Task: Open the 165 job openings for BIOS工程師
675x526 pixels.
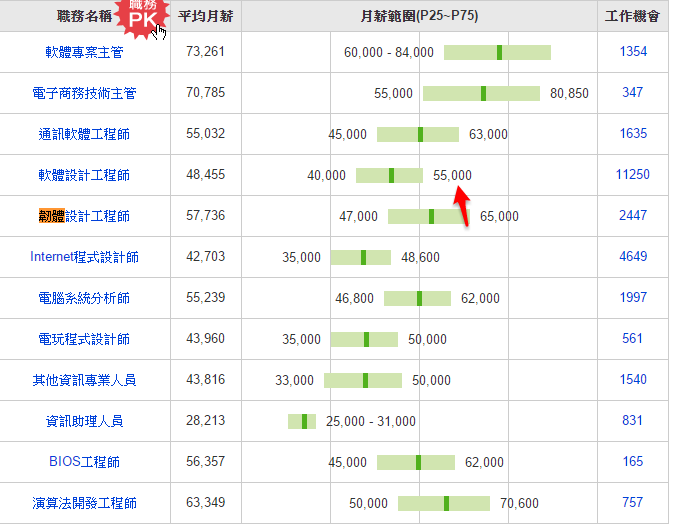Action: click(x=633, y=462)
